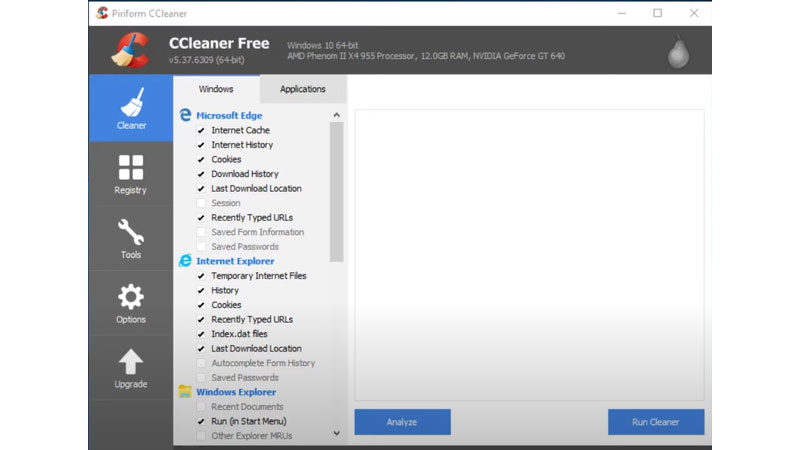This screenshot has width=800, height=450.
Task: Click Edge Cookies label
Action: click(x=226, y=159)
